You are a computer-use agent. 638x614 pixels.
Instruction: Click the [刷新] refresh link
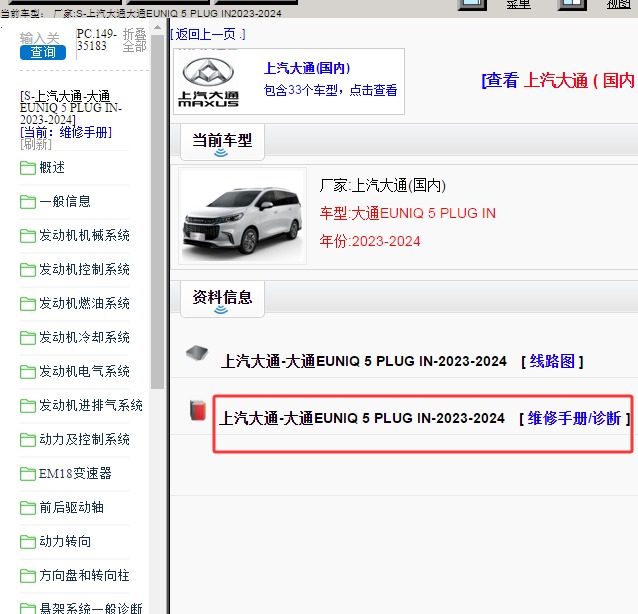36,144
